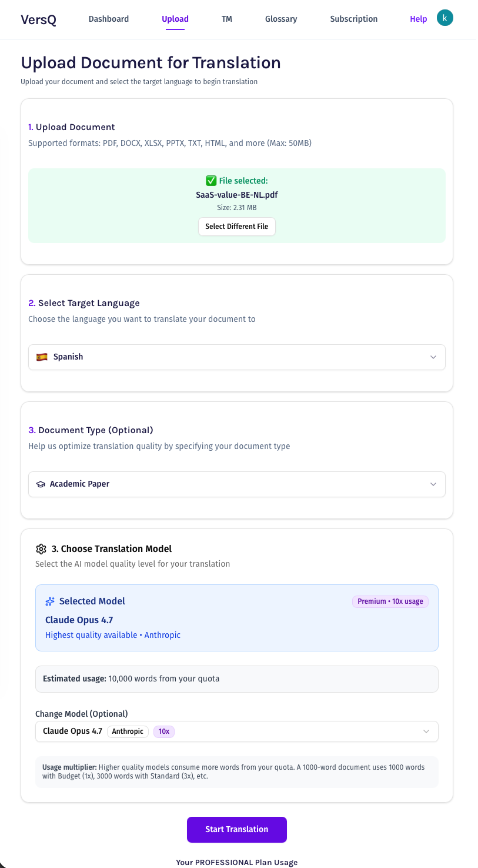Open the Change Model dropdown showing Claude Opus 4.7

point(237,731)
